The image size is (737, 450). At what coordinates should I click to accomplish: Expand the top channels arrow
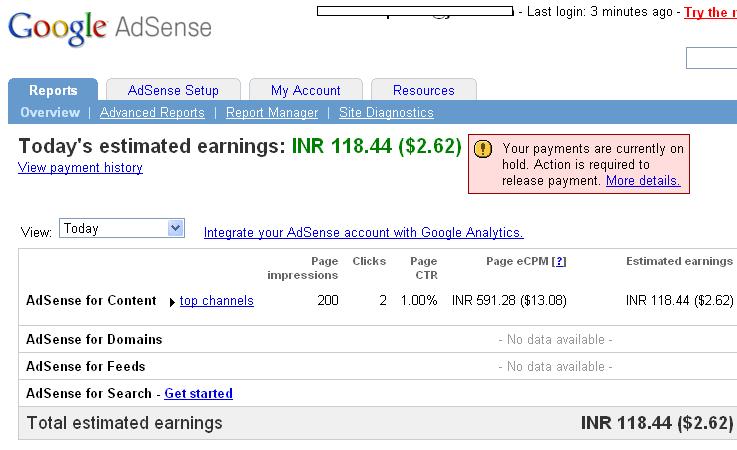click(x=172, y=301)
